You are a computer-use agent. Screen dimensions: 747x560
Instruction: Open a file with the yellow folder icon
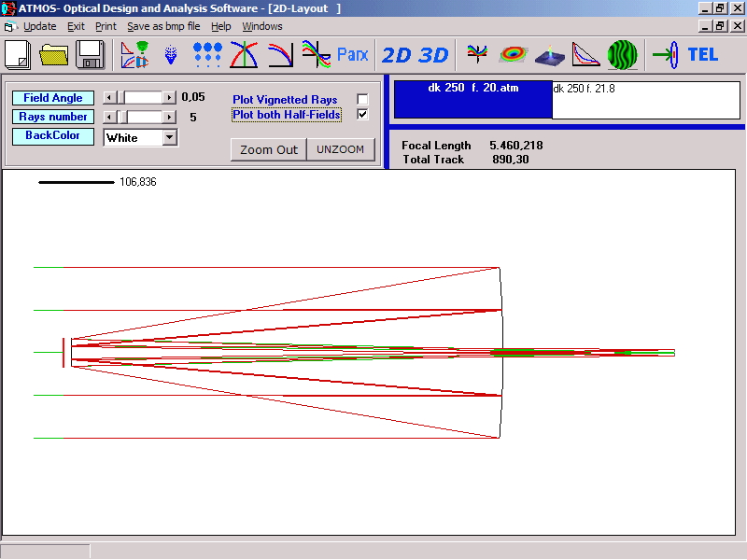(54, 54)
